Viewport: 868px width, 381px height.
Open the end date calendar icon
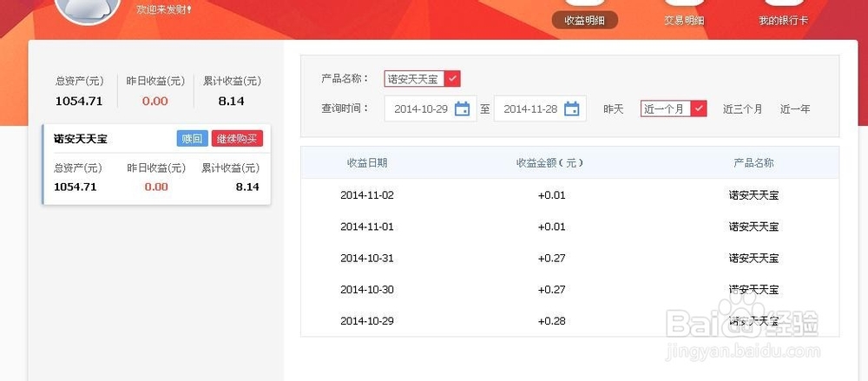(x=571, y=108)
